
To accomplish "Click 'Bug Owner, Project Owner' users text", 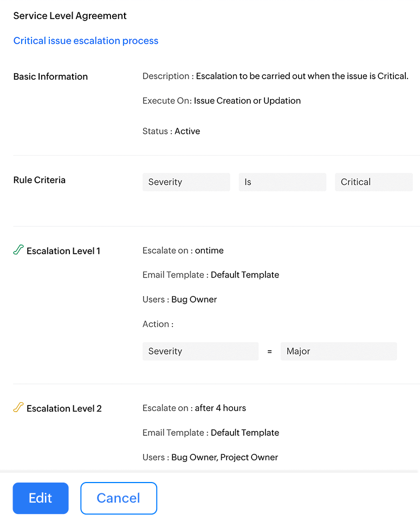I will pos(224,457).
